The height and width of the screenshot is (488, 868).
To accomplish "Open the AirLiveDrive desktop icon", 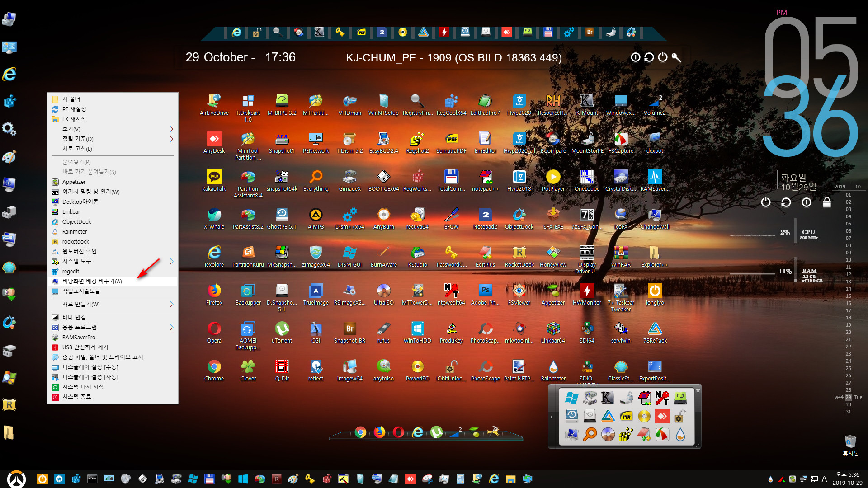I will (214, 105).
